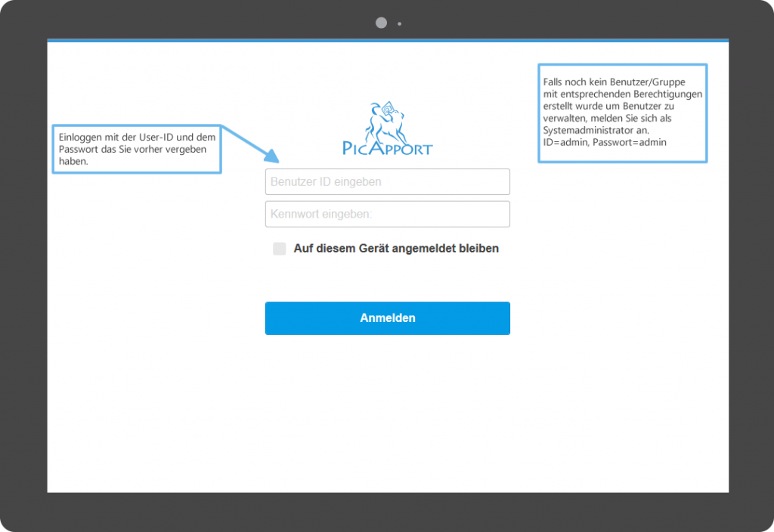Click the 'mit entsprechenden Berechtigungen' text line
Image resolution: width=774 pixels, height=532 pixels.
coord(622,94)
